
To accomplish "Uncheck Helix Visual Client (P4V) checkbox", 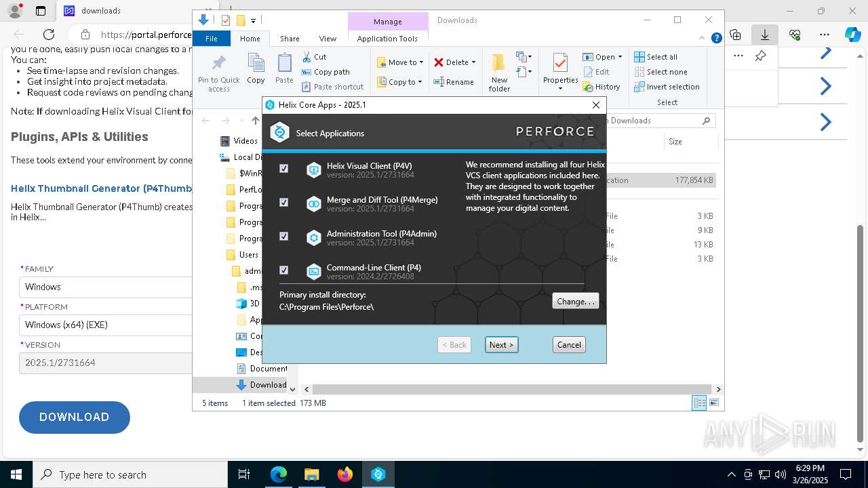I will 284,168.
